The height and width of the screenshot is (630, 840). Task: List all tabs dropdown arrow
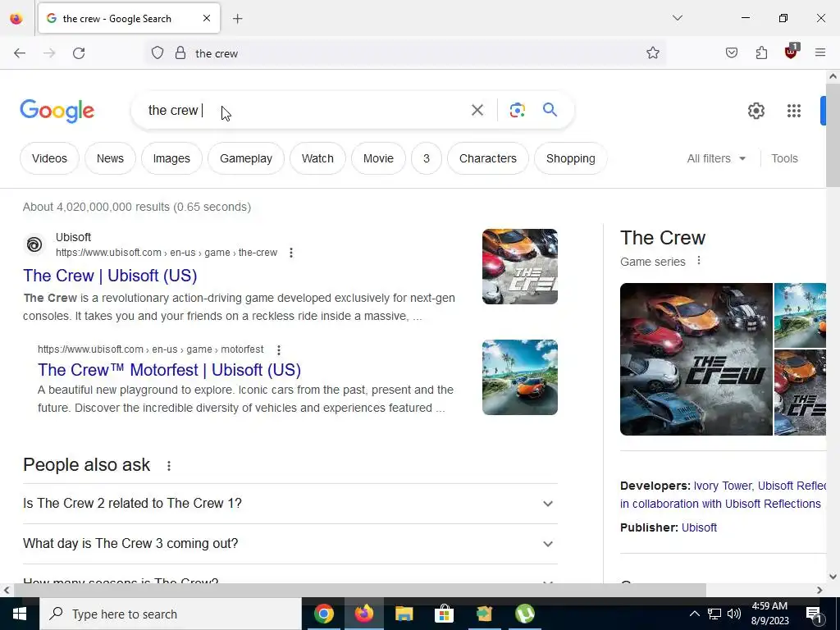[x=678, y=18]
